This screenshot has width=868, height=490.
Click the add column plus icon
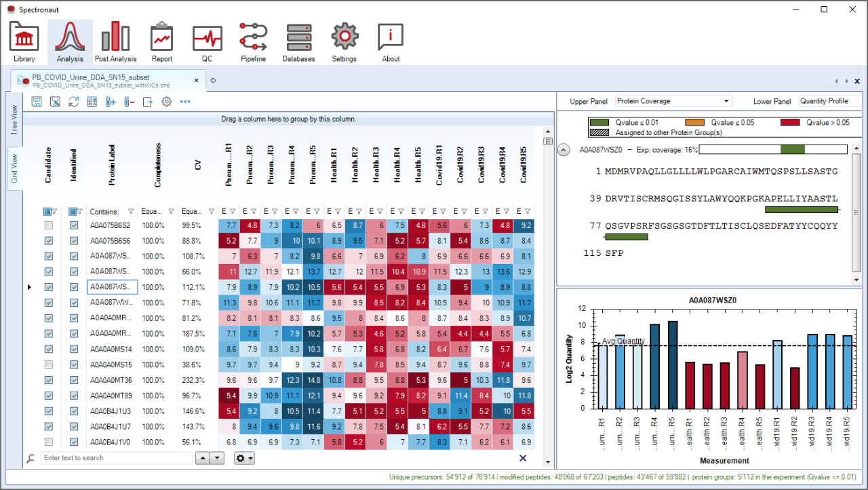coord(111,101)
